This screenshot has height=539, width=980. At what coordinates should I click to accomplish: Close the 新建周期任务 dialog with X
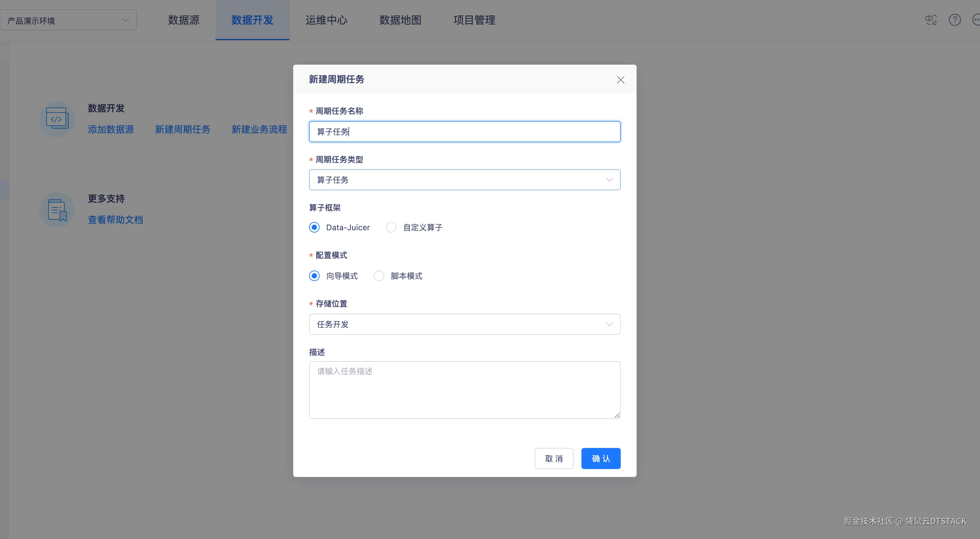[x=620, y=80]
